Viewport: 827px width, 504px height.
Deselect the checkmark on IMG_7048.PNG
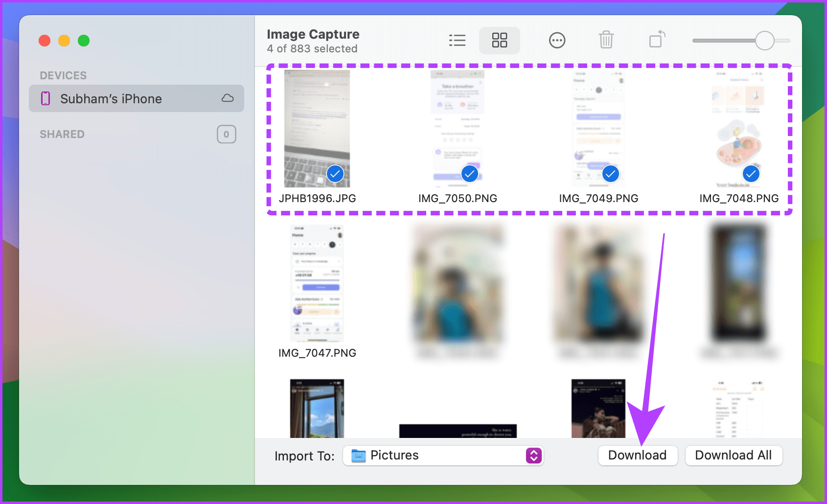(x=751, y=173)
